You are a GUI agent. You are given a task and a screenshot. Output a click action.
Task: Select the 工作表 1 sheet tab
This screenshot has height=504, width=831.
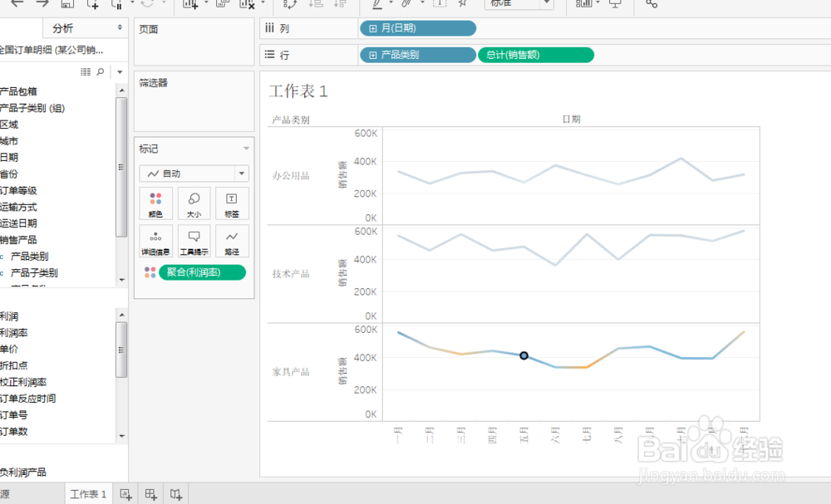88,495
